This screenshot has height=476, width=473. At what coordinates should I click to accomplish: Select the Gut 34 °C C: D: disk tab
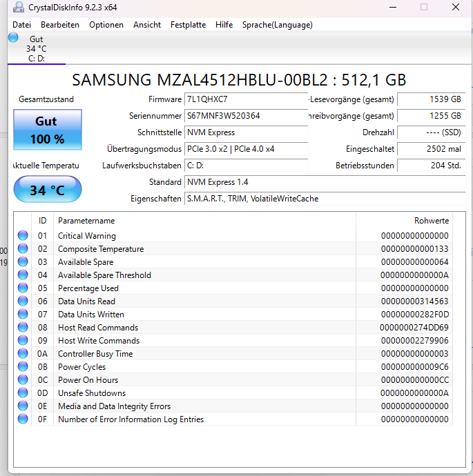click(x=37, y=48)
